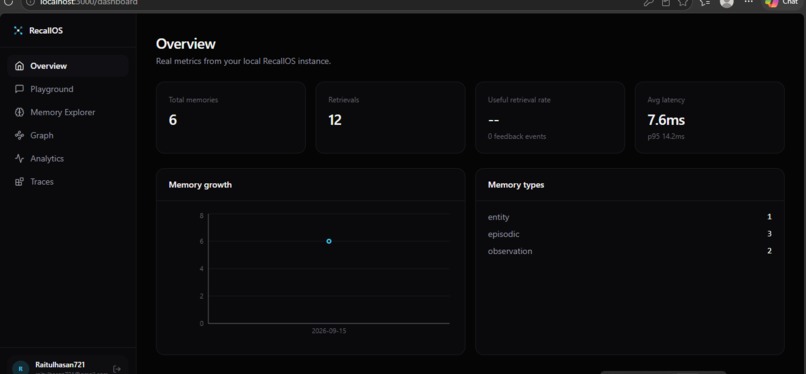Click the 0 feedback events text
Screen dimensions: 806x374
[x=517, y=137]
